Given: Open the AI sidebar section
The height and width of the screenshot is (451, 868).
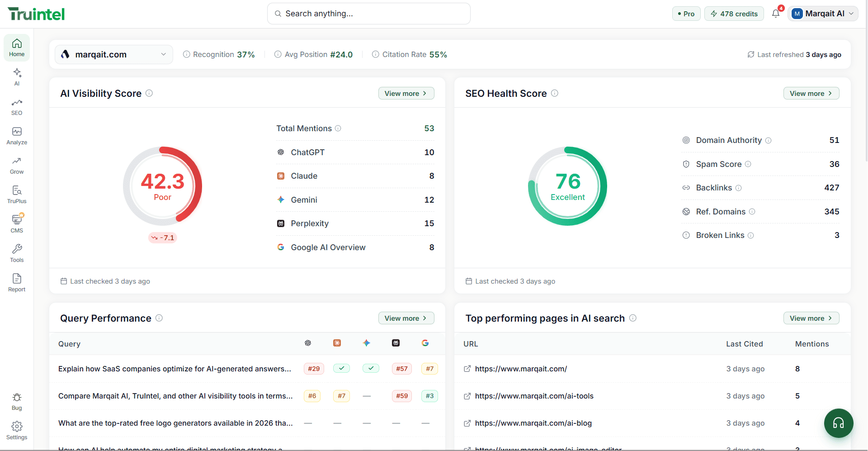Looking at the screenshot, I should point(17,77).
